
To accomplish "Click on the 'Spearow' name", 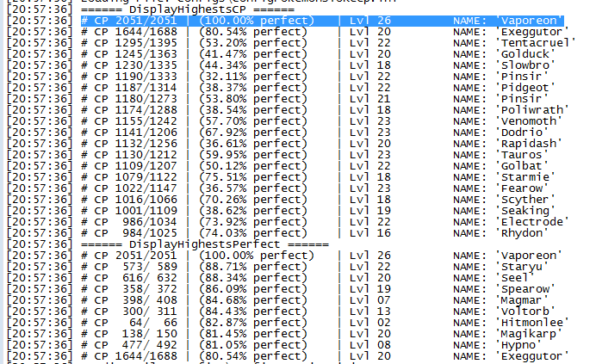I will click(525, 289).
